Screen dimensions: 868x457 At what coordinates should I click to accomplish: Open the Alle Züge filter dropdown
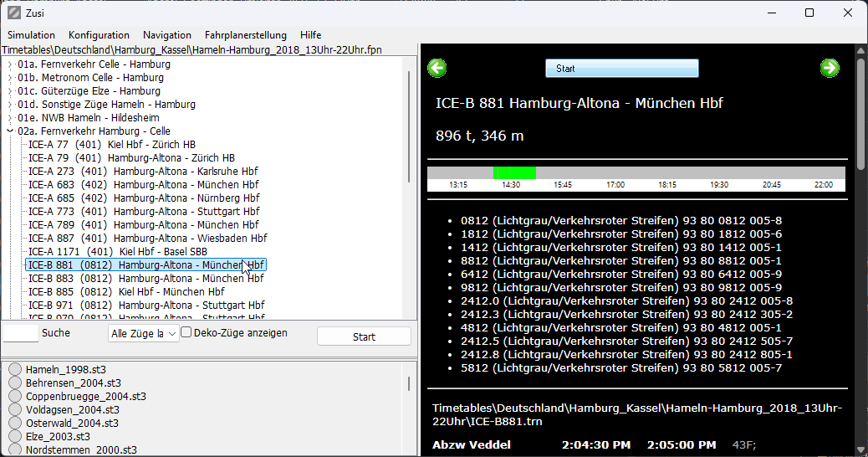pos(143,333)
